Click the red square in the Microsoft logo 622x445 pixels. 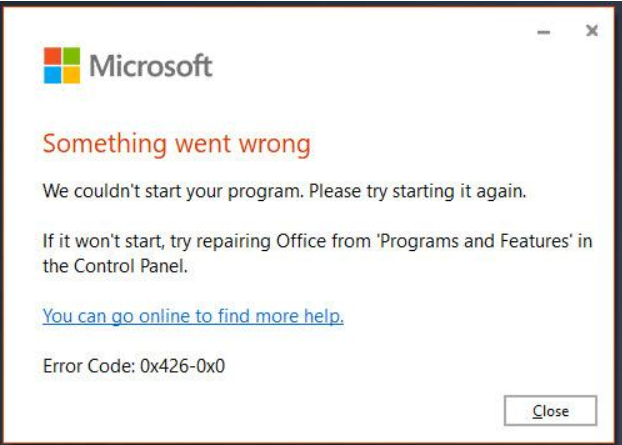[x=52, y=56]
